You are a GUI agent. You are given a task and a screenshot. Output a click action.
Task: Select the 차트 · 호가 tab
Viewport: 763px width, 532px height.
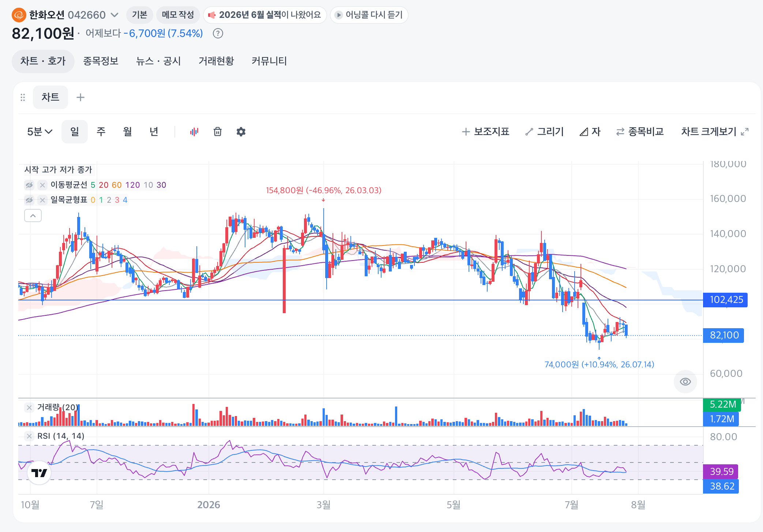coord(43,61)
